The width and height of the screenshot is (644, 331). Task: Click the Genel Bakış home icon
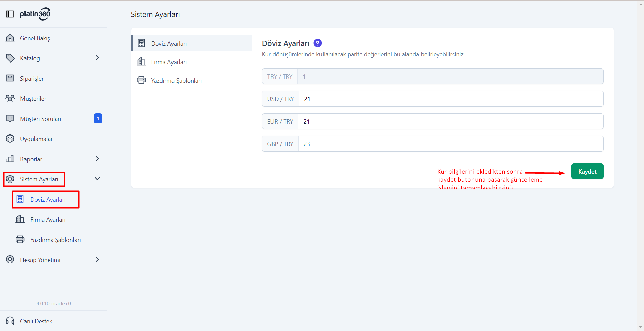coord(10,38)
